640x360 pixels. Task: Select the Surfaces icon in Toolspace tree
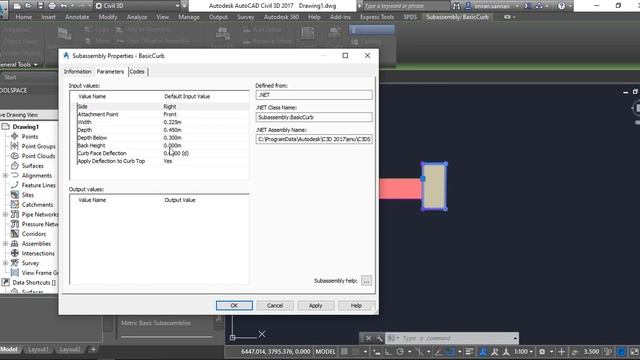click(x=15, y=166)
